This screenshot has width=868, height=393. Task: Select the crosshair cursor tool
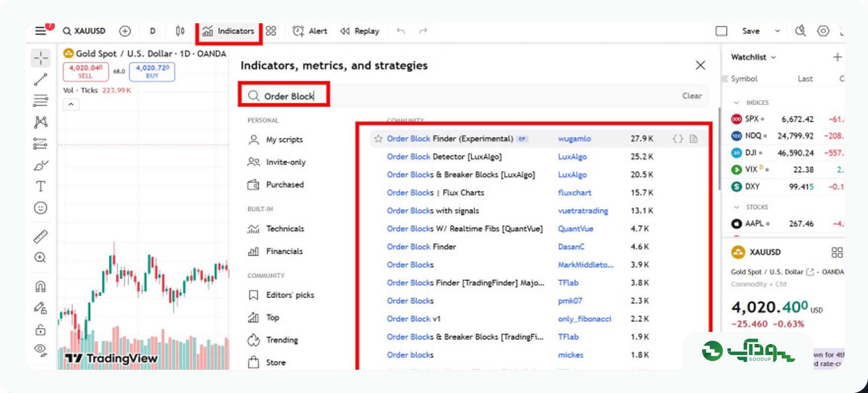[41, 58]
